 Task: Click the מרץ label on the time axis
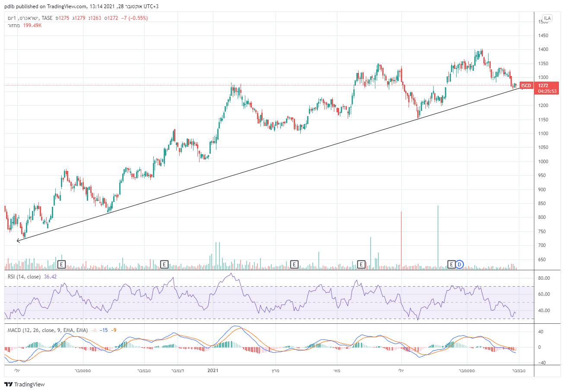pos(276,370)
